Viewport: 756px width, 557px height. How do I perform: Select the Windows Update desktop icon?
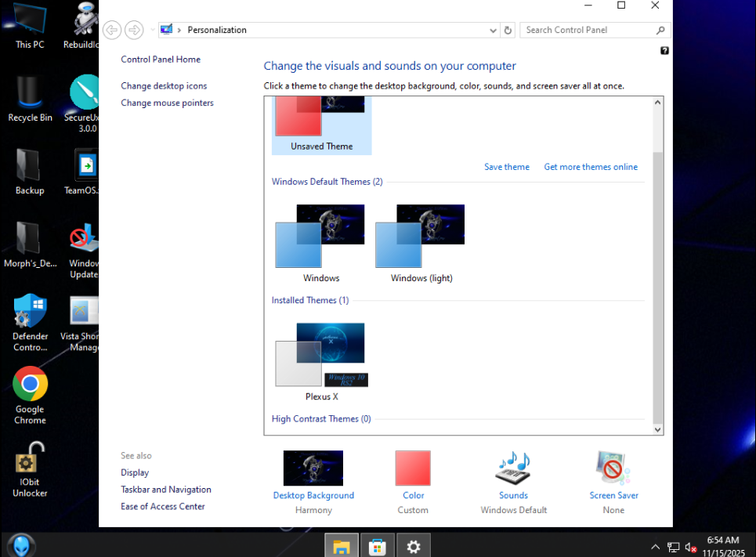(83, 251)
